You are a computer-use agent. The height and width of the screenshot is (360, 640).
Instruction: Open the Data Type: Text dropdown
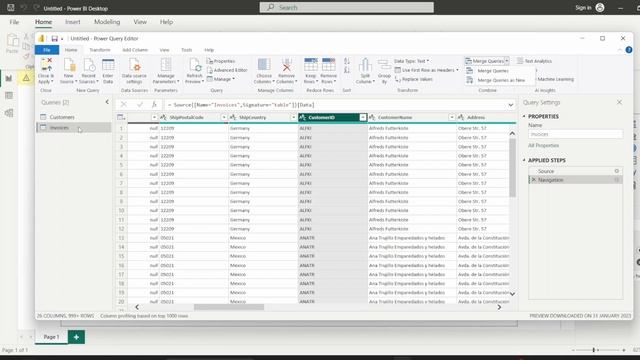tap(411, 61)
